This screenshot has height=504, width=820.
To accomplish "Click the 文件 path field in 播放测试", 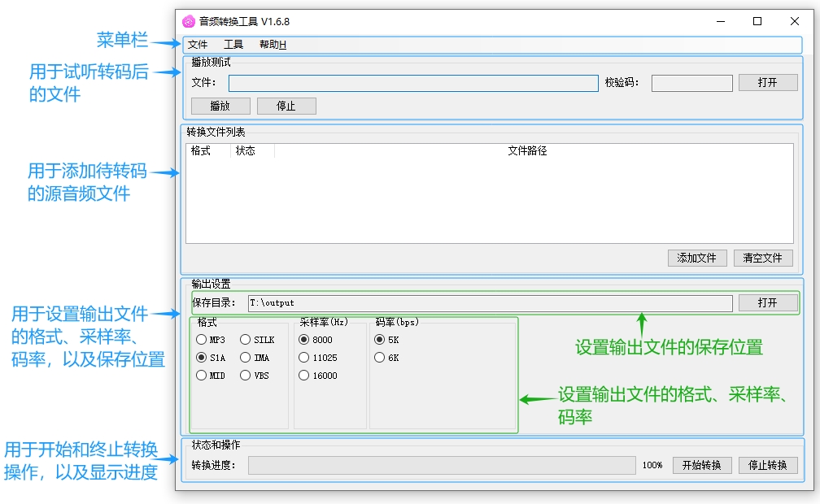I will click(413, 83).
